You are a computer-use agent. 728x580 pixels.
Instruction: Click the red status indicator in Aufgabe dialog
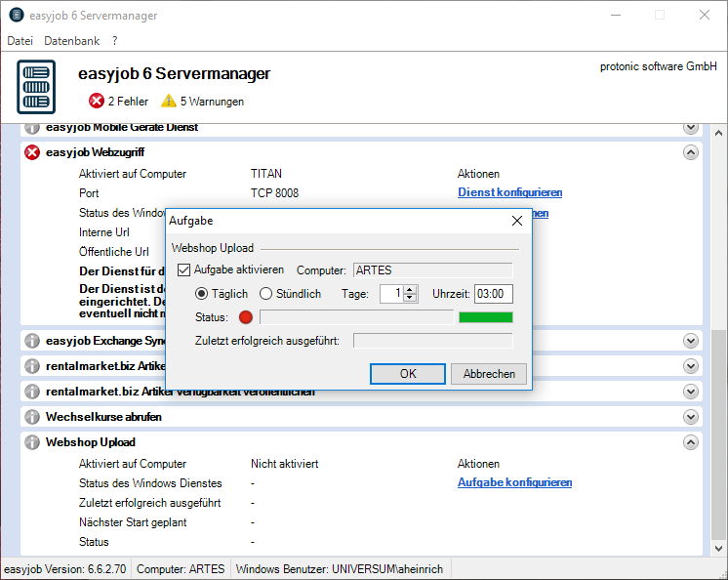pos(245,317)
